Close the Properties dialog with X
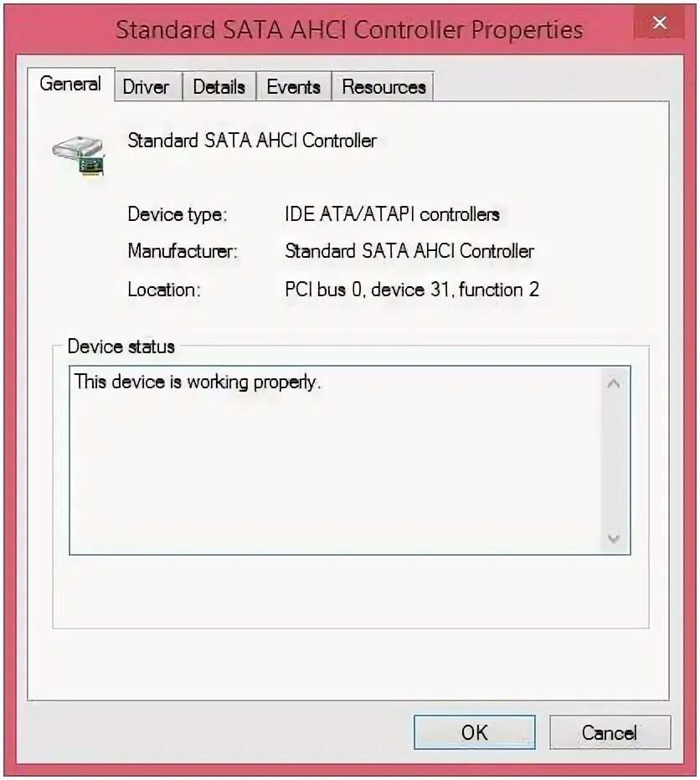The image size is (700, 780). pyautogui.click(x=660, y=23)
